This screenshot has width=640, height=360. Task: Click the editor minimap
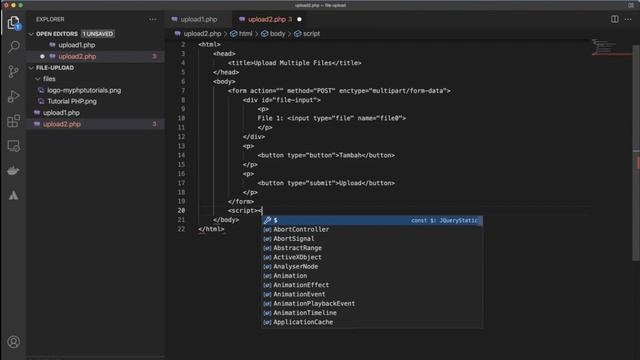611,47
